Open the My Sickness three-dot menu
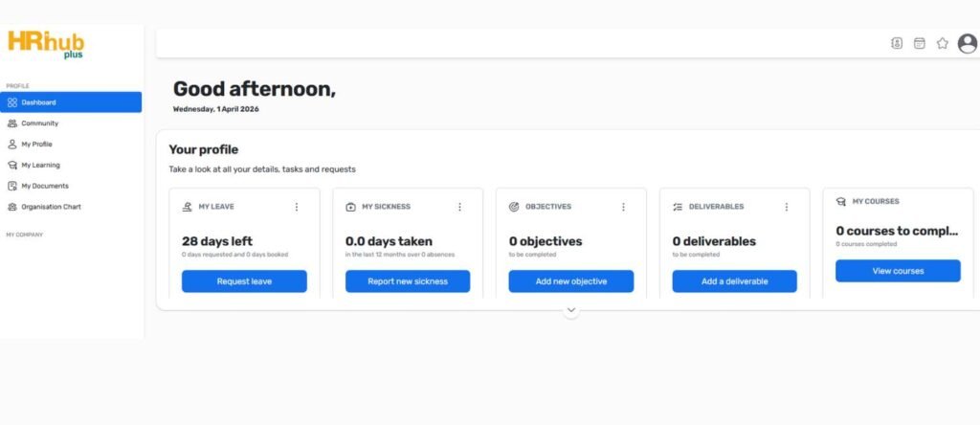The width and height of the screenshot is (980, 425). click(459, 207)
